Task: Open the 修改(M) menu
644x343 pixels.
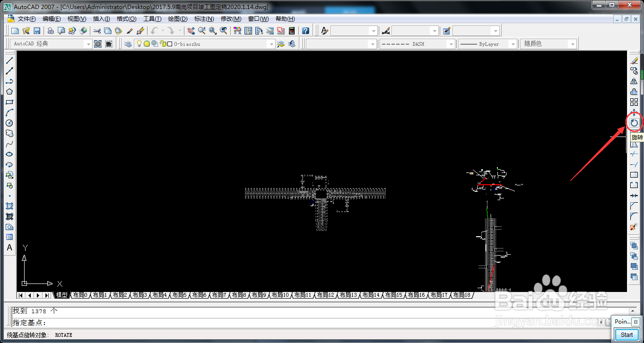Action: pos(231,19)
